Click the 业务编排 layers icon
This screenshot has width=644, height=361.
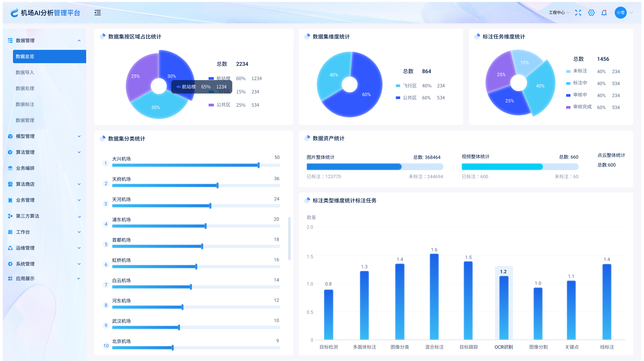click(x=10, y=168)
